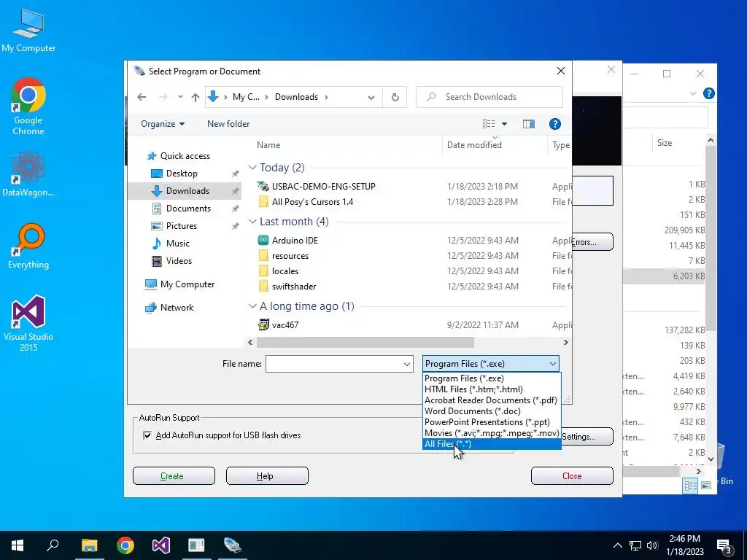
Task: Click New folder in the dialog toolbar
Action: (228, 124)
